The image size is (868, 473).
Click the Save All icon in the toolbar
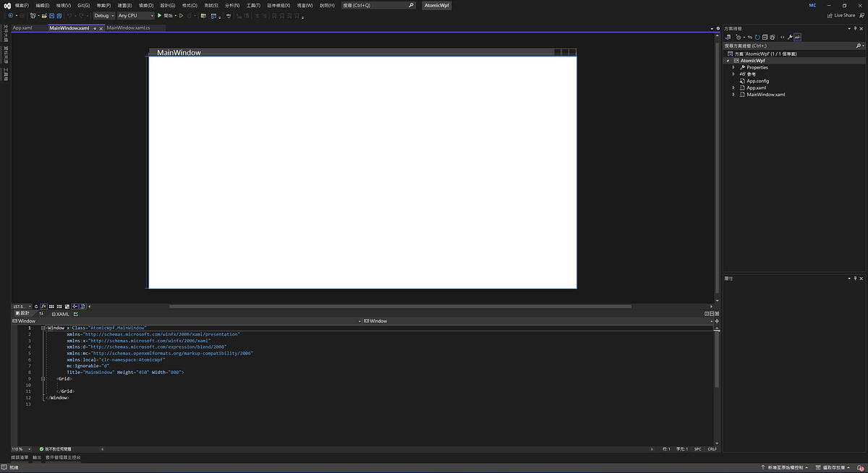[59, 15]
